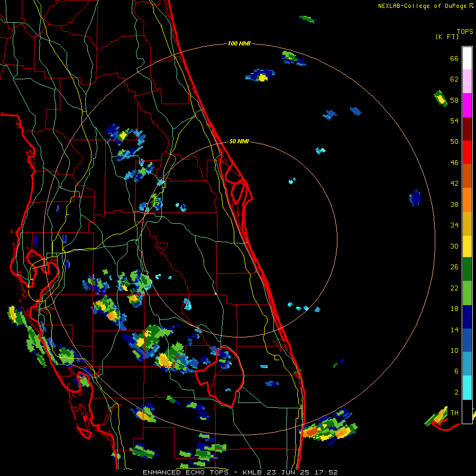Click the legend value "18"
This screenshot has height=476, width=476.
click(x=454, y=309)
